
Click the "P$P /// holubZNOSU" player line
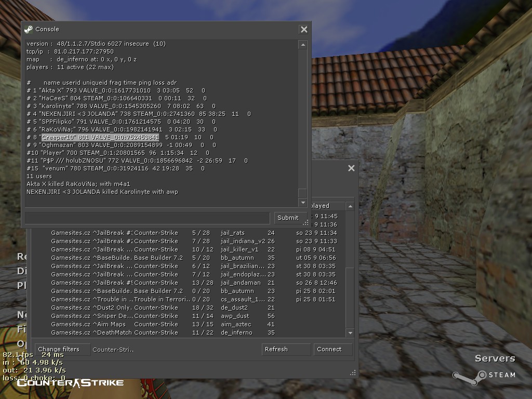137,161
